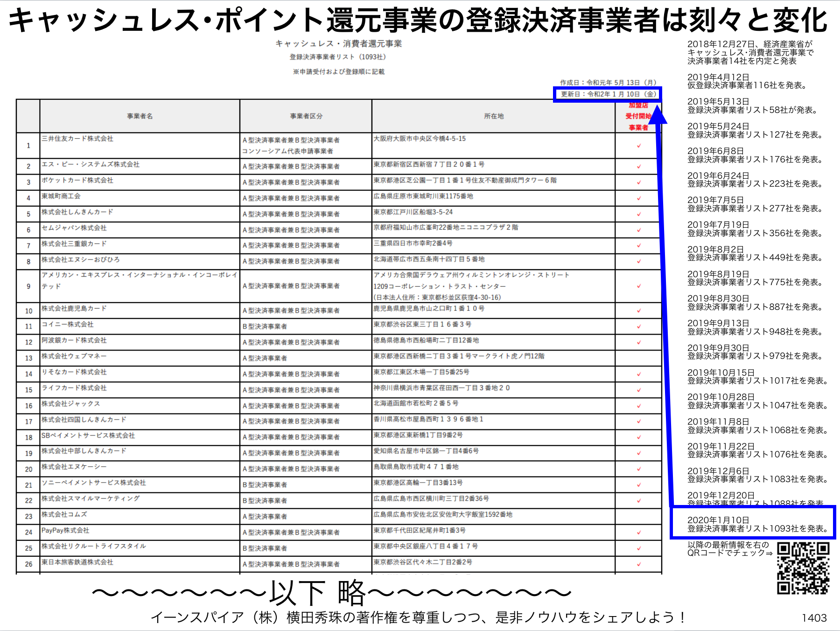
Task: Click the 以下略 text below the table
Action: [x=331, y=593]
